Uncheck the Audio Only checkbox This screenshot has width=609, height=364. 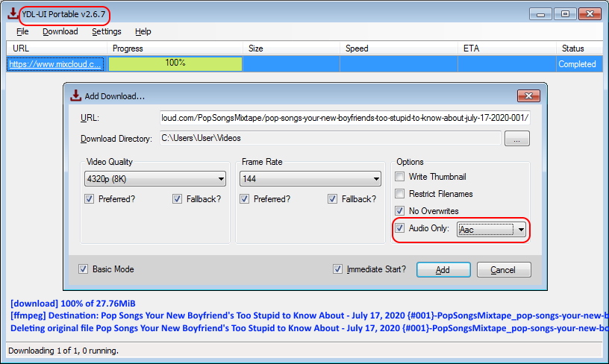pos(400,228)
